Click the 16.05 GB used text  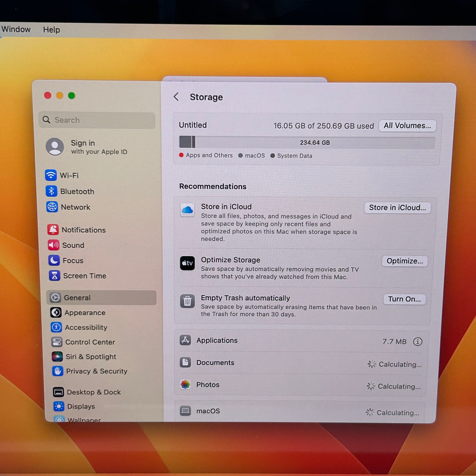tap(324, 126)
